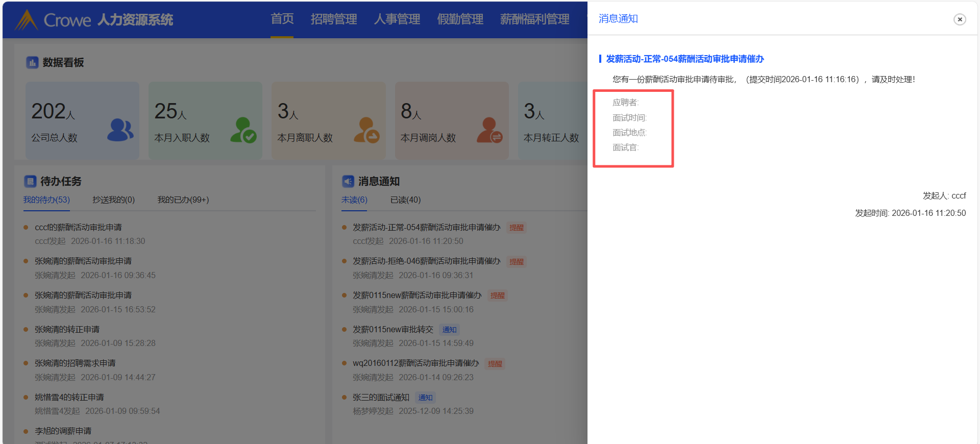The height and width of the screenshot is (444, 980).
Task: Click 发起时间: 2026-01-16 11:20:50 text
Action: point(911,213)
